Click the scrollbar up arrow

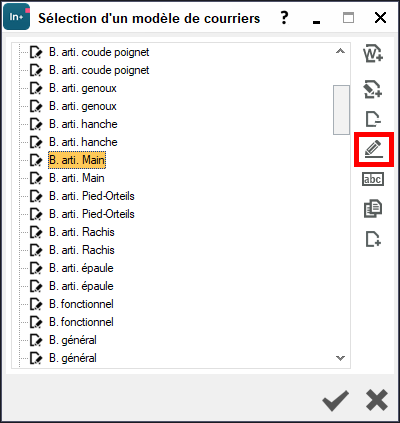pos(340,51)
